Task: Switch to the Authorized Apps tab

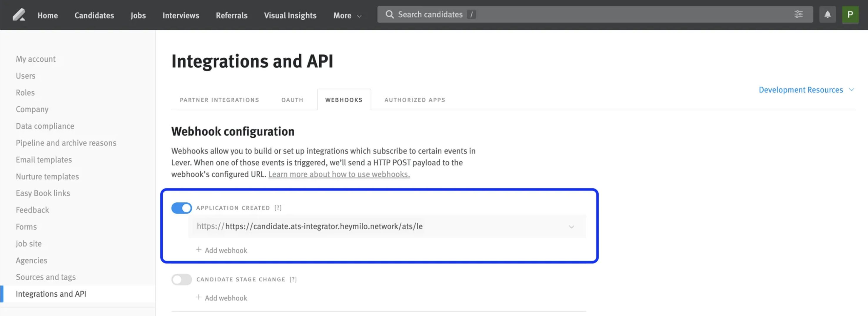Action: point(415,100)
